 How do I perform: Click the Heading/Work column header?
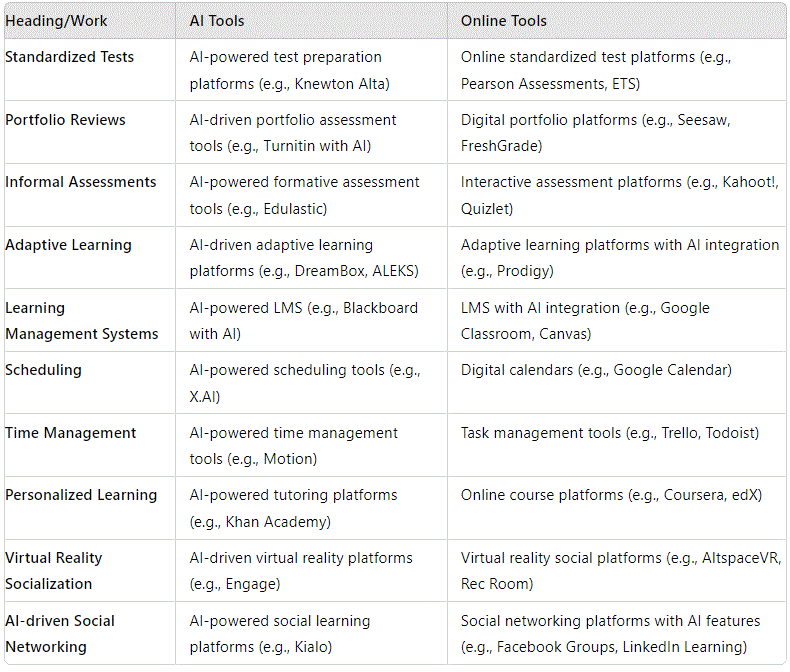56,21
